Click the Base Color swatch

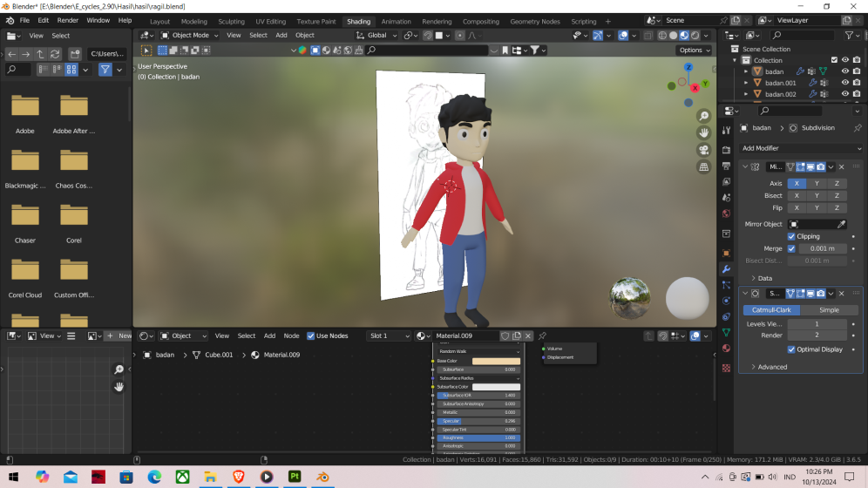(x=496, y=361)
